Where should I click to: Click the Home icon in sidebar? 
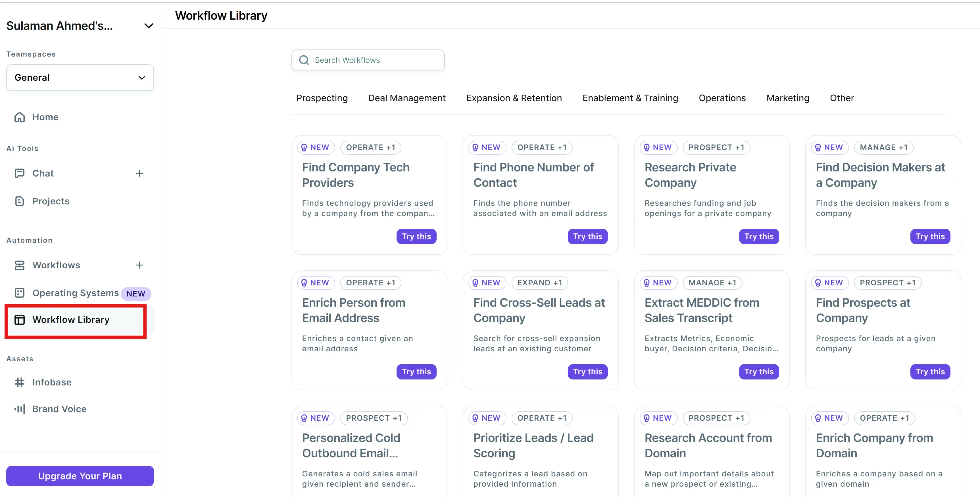19,117
